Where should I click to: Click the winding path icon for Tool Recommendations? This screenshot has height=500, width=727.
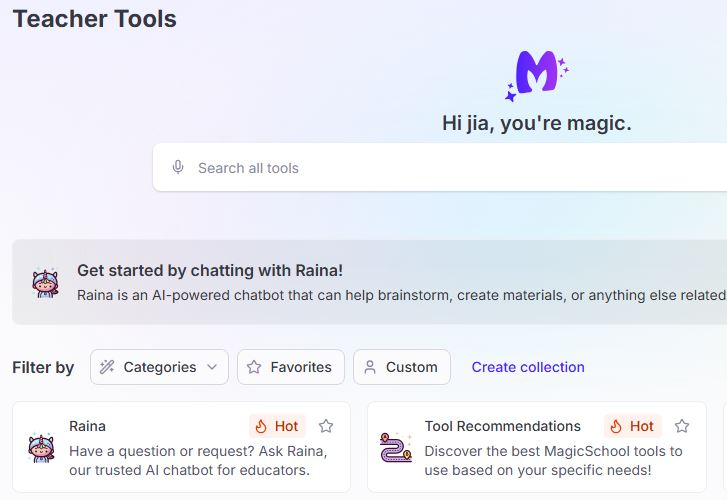click(x=396, y=447)
